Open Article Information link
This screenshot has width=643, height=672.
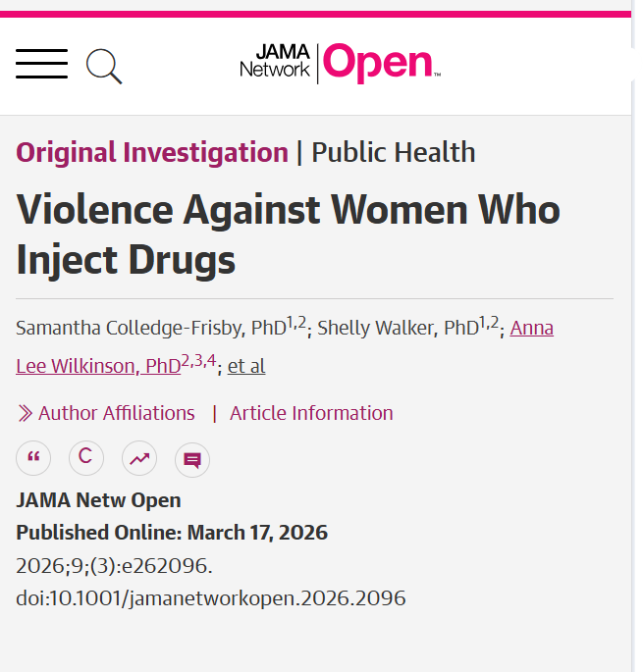tap(311, 413)
